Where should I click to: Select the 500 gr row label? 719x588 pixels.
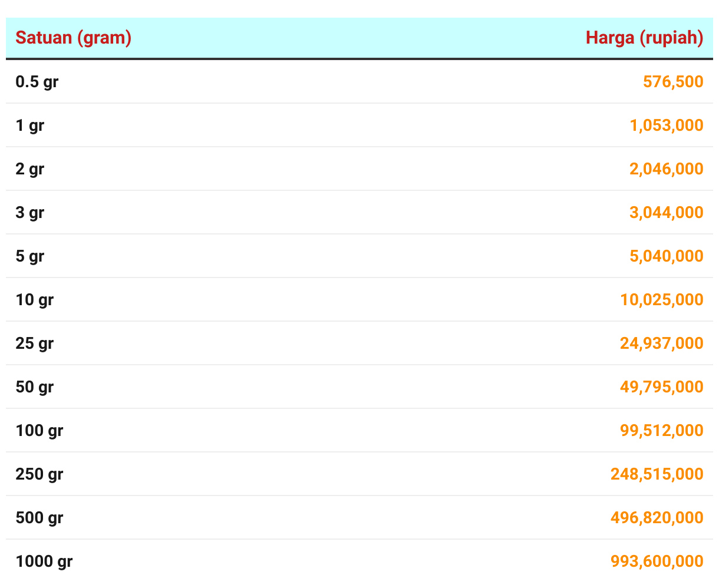(x=39, y=518)
